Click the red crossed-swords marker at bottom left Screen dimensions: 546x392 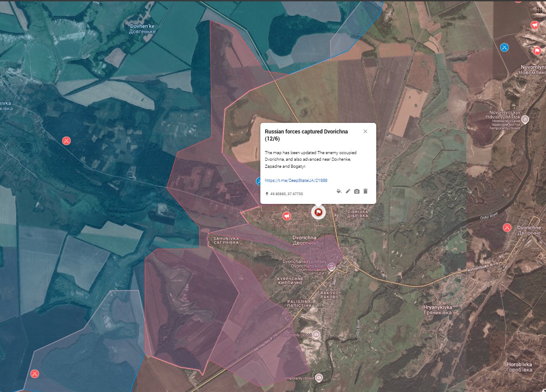(35, 374)
